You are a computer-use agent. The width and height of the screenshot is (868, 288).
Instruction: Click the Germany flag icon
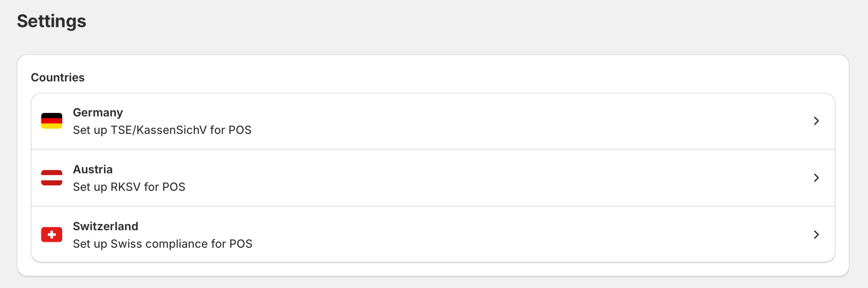click(x=52, y=121)
